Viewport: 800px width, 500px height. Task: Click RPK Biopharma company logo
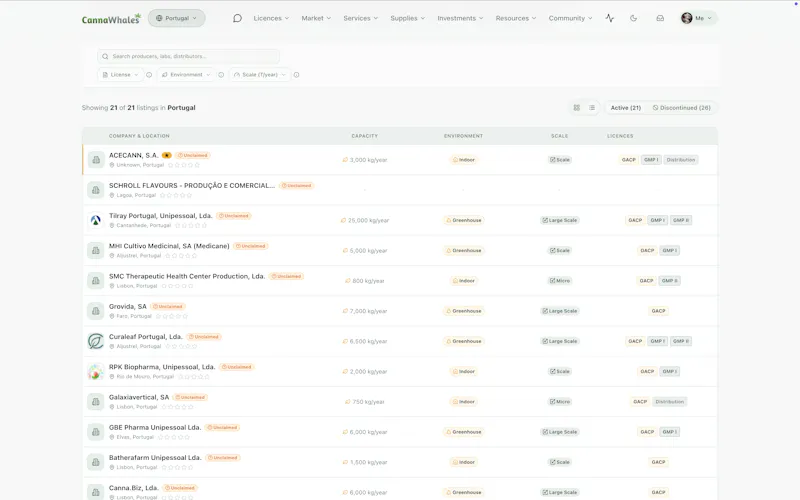coord(95,371)
